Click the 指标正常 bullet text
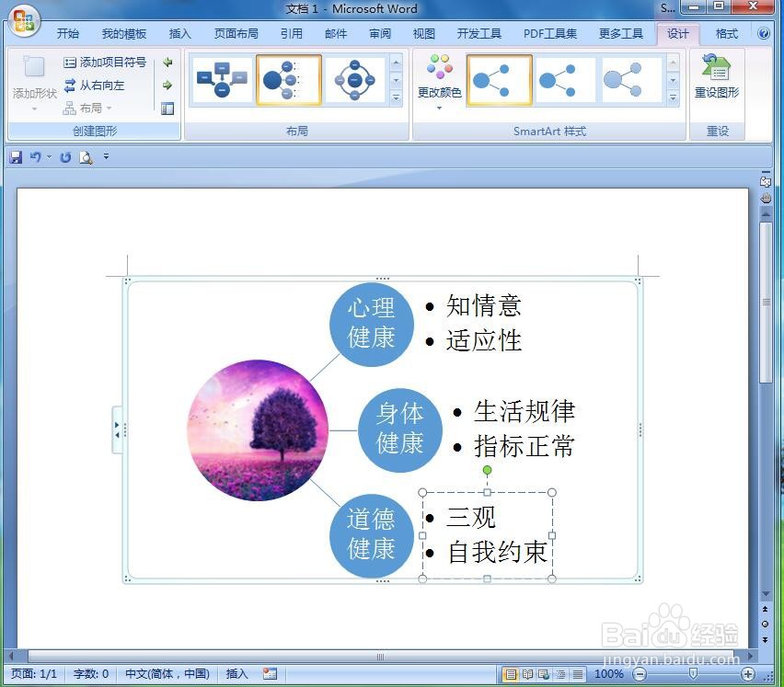The width and height of the screenshot is (784, 687). point(525,446)
